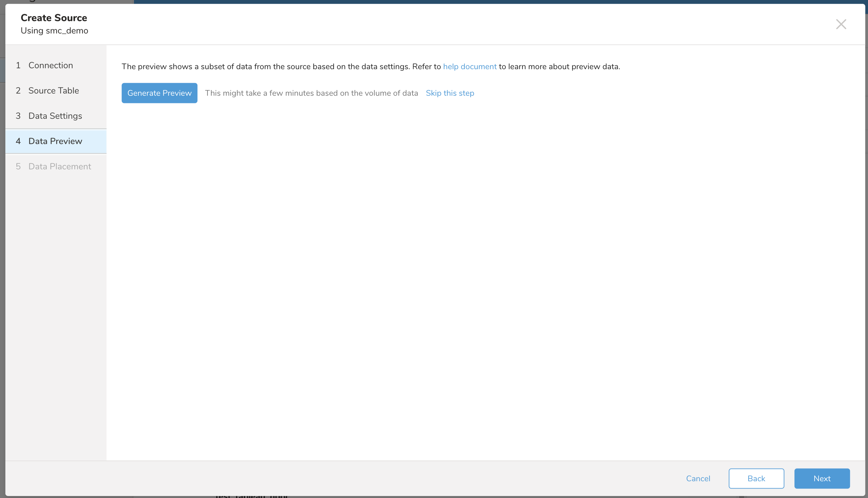Click the Generate Preview button
This screenshot has width=868, height=498.
click(159, 93)
